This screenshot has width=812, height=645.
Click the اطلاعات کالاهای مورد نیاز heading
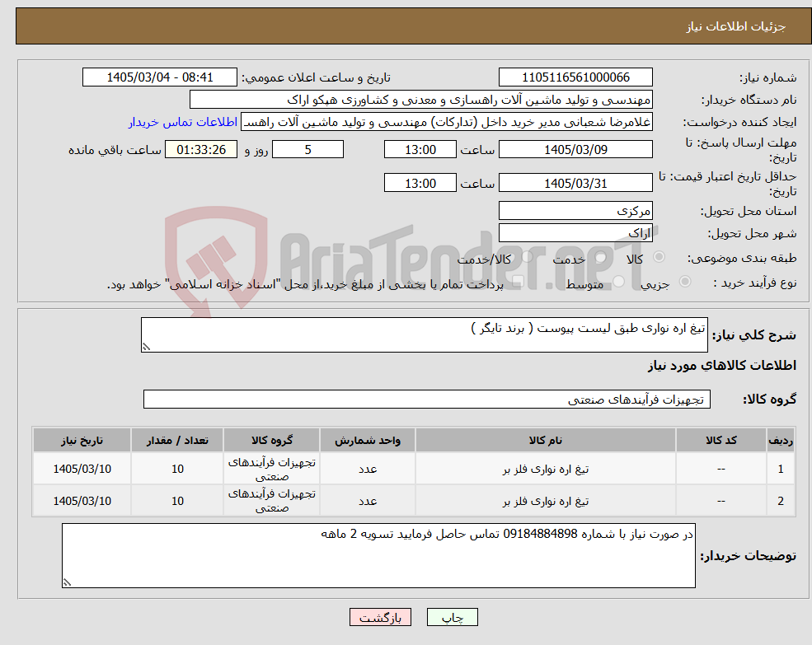pos(722,366)
